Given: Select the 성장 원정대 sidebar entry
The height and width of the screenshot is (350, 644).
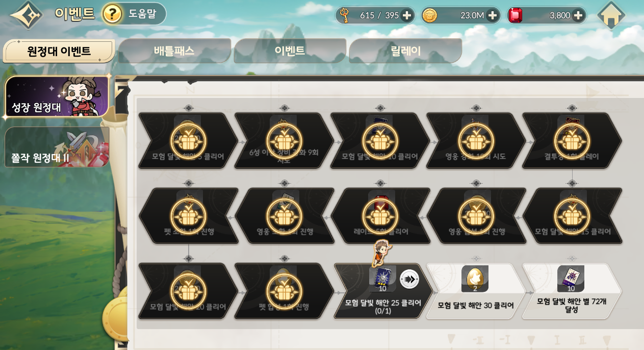Looking at the screenshot, I should 57,97.
